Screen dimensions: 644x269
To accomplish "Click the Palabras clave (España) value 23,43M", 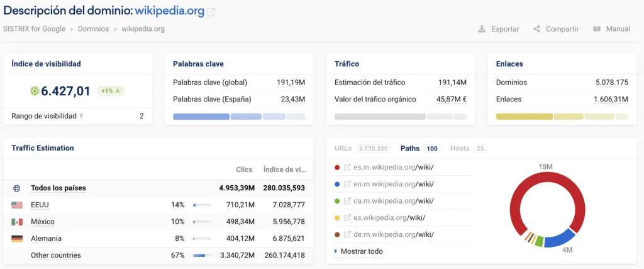I will click(294, 99).
